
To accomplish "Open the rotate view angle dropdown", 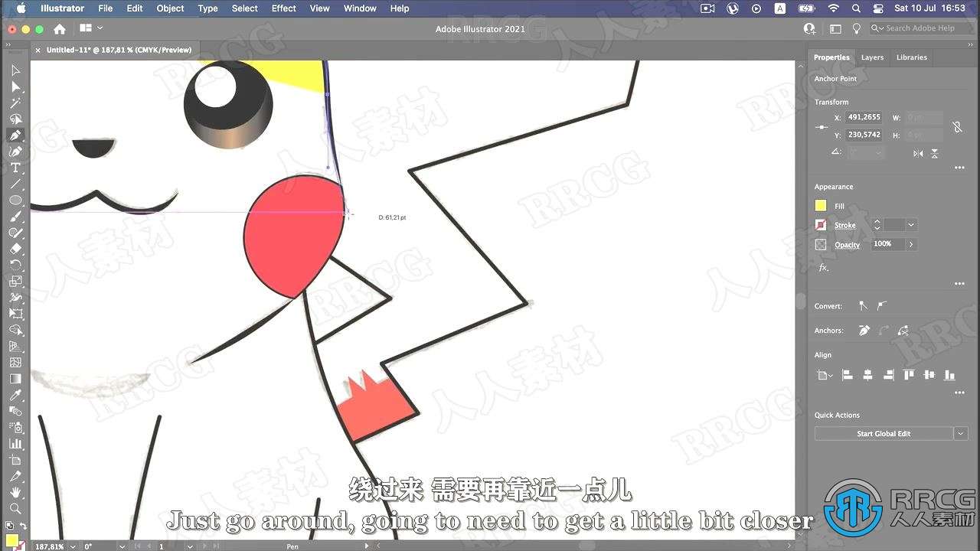I will 121,546.
